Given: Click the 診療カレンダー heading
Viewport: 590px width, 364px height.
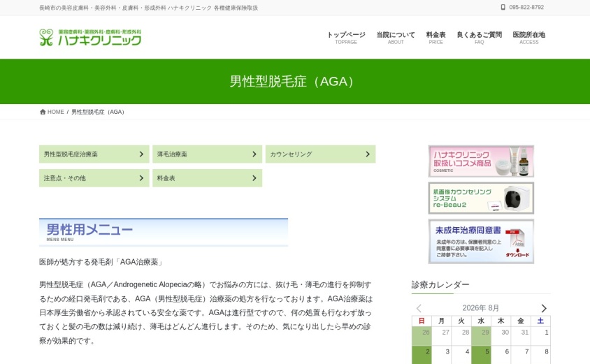Looking at the screenshot, I should 440,284.
